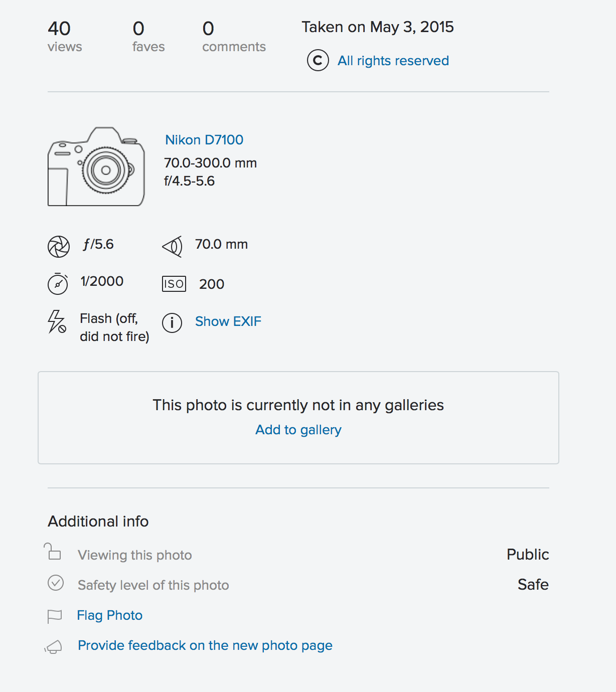Click the focal length eye icon
Image resolution: width=616 pixels, height=692 pixels.
[x=172, y=246]
